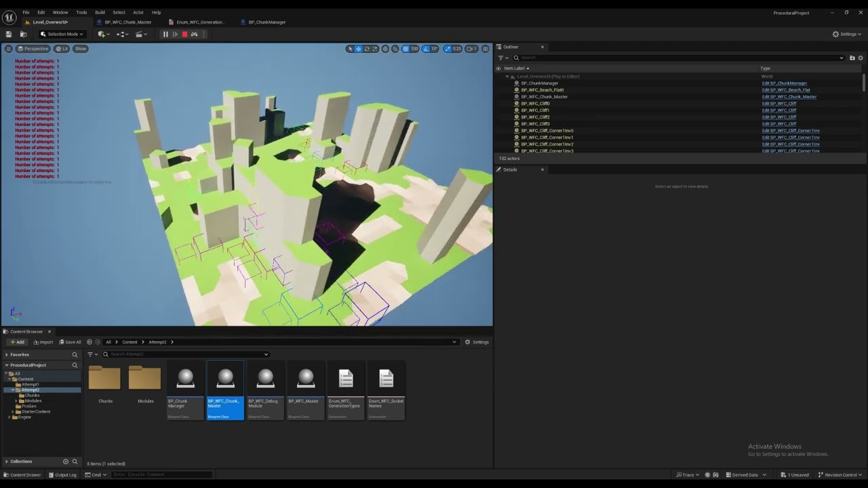Open the Selection Mode dropdown
Image resolution: width=868 pixels, height=488 pixels.
pos(62,34)
